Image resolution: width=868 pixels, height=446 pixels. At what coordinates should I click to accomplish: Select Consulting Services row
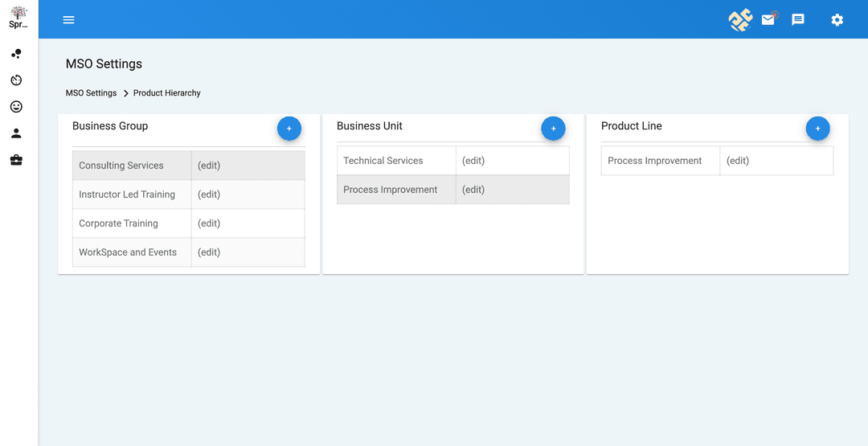[x=189, y=166]
